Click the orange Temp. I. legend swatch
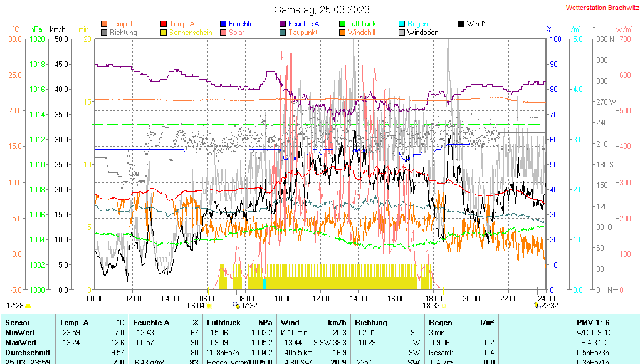The width and height of the screenshot is (640, 364). (104, 24)
